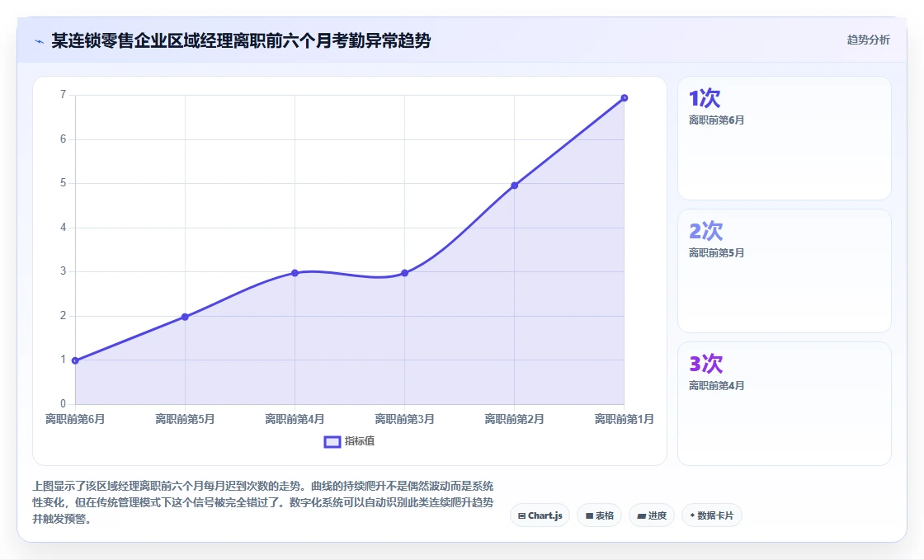Click the data point for 离职前第2月
924x560 pixels.
pos(515,186)
